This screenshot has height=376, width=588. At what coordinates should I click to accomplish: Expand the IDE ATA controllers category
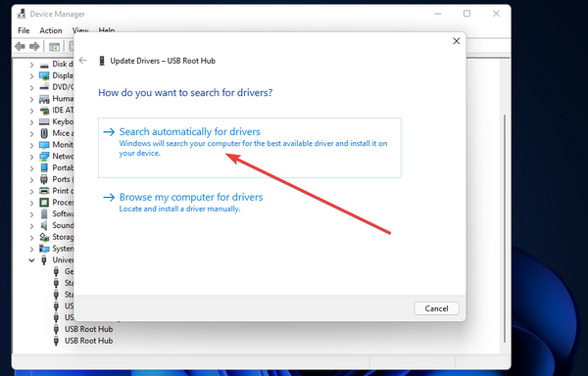coord(32,111)
